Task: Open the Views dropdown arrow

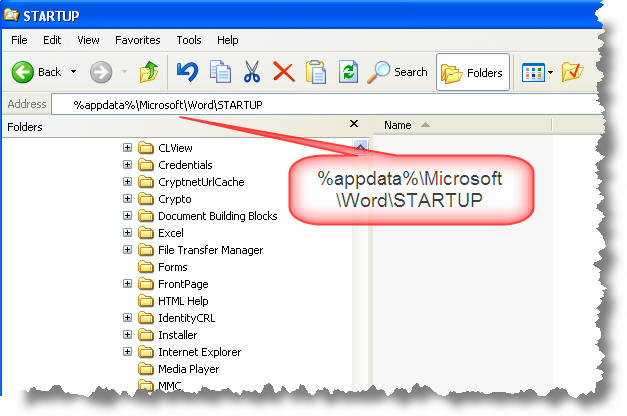Action: coord(550,72)
